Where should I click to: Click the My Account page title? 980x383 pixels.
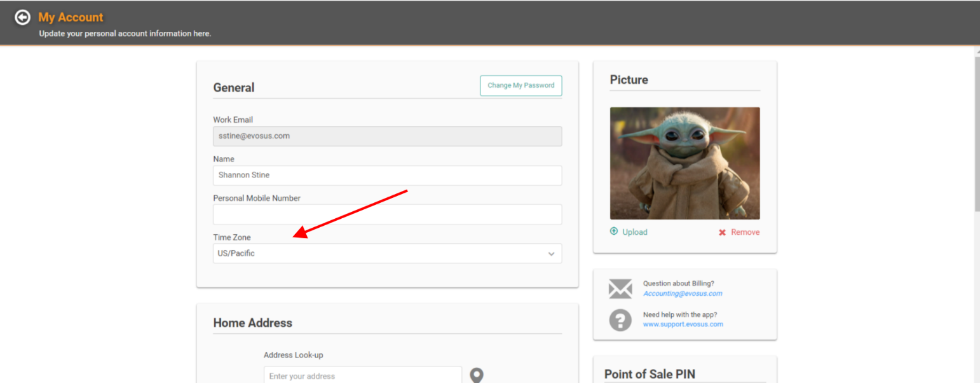pos(71,17)
